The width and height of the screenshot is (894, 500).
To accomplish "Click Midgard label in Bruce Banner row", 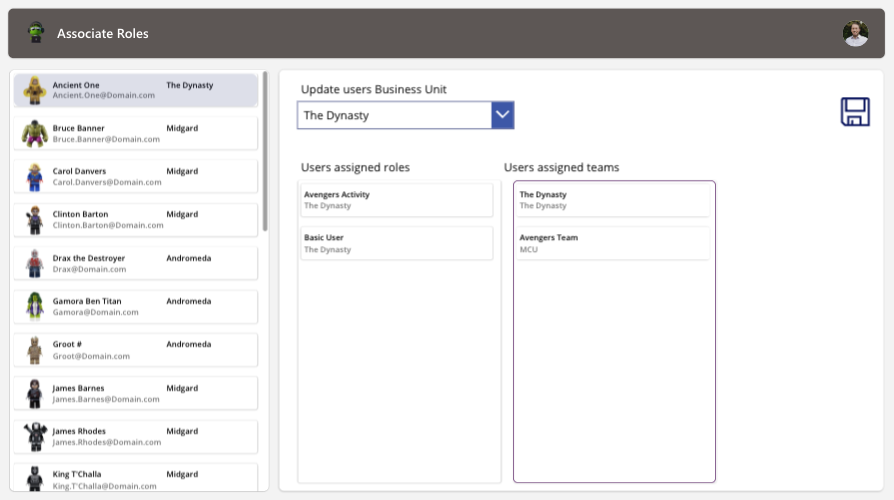I will coord(182,128).
